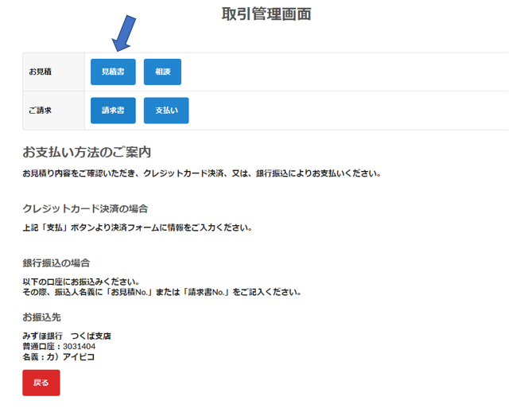Click the お支払い方法のご案内 heading

coord(87,152)
